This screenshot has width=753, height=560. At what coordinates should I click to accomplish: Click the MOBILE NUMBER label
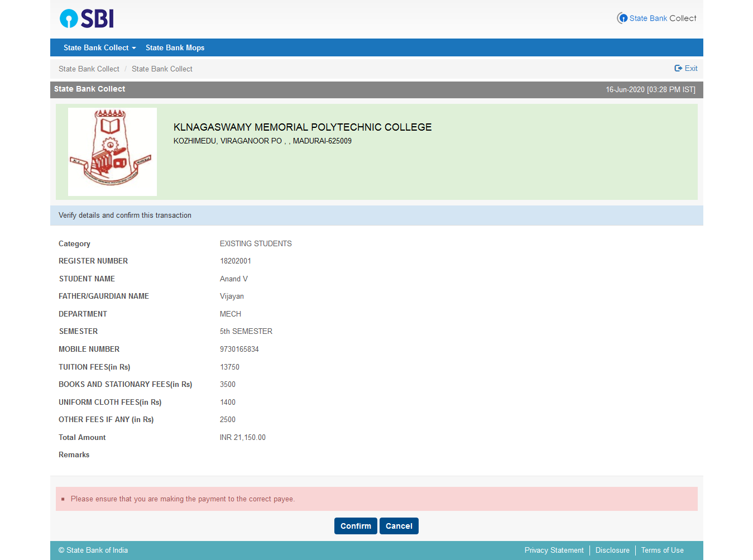tap(89, 349)
